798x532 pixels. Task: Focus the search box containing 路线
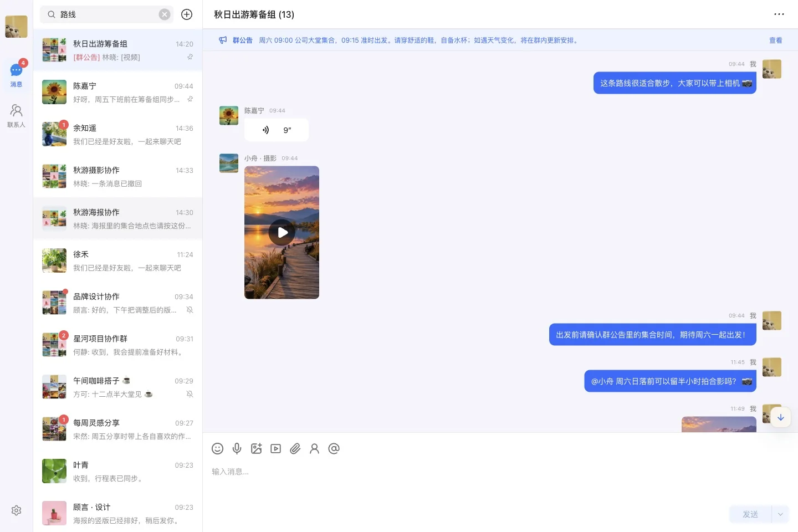105,14
